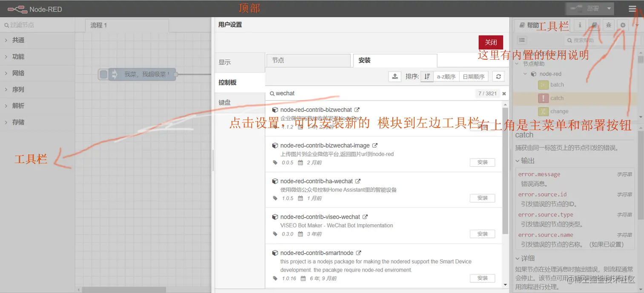Image resolution: width=644 pixels, height=293 pixels.
Task: Switch to the 节点 tab
Action: click(308, 60)
